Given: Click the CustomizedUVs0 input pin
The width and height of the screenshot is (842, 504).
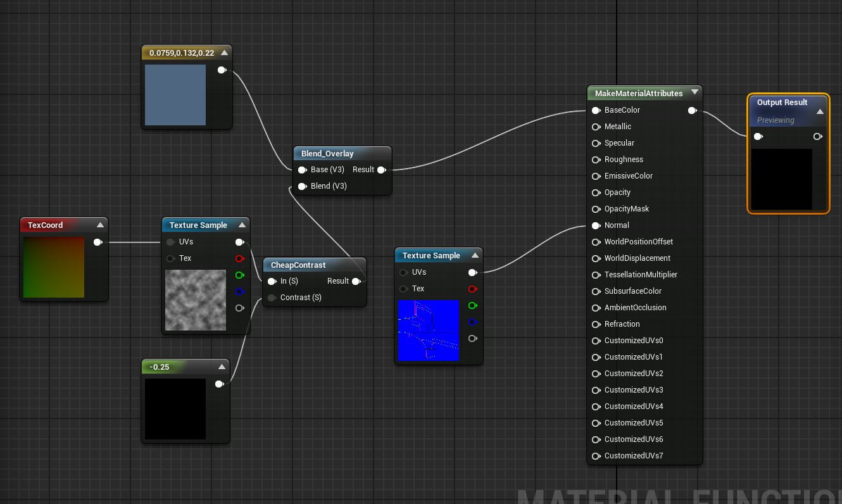Looking at the screenshot, I should pyautogui.click(x=596, y=341).
